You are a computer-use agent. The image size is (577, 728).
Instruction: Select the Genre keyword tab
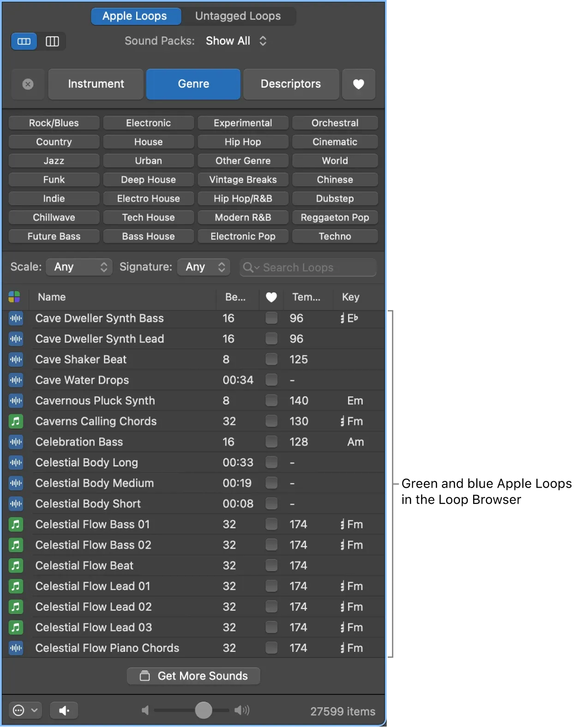tap(193, 84)
